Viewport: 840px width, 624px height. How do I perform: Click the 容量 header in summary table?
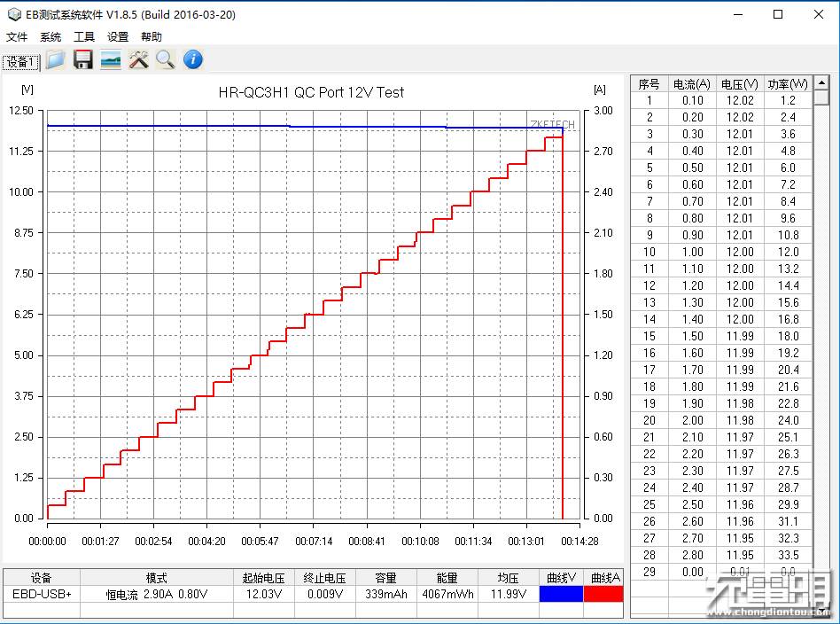tap(385, 577)
